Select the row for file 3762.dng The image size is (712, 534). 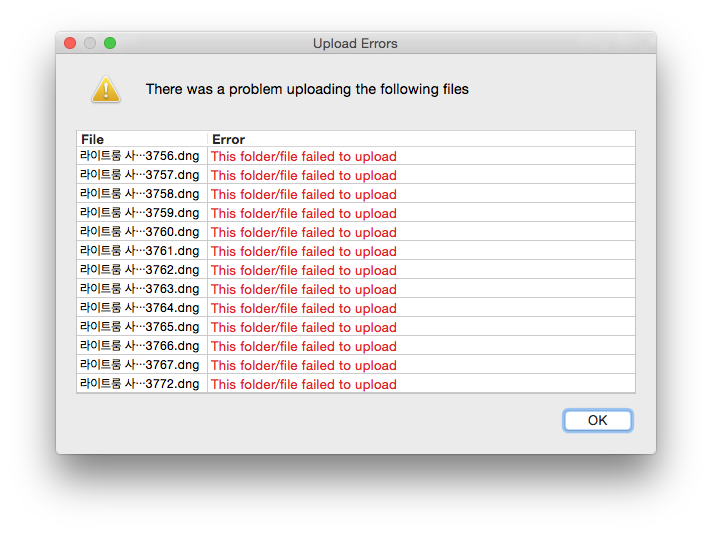coord(356,270)
